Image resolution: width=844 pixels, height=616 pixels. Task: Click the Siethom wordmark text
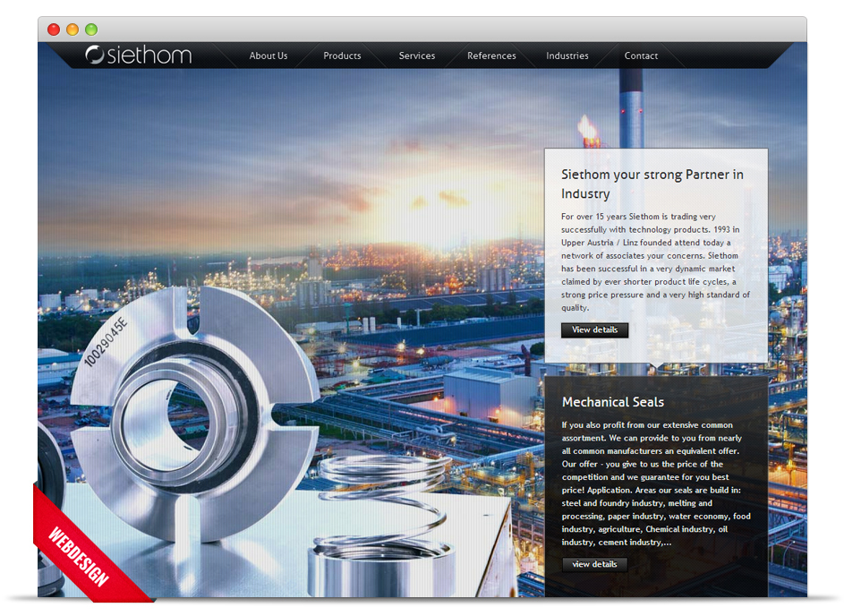(x=149, y=56)
